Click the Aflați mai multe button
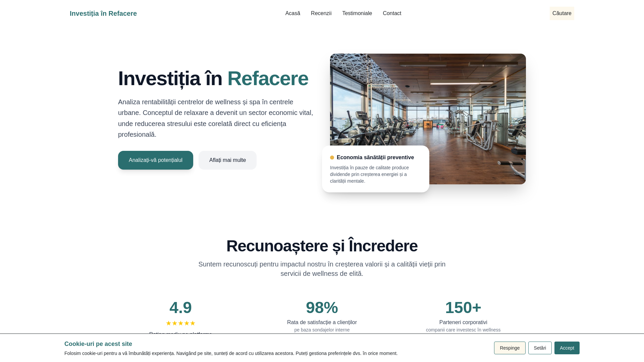 coord(227,160)
